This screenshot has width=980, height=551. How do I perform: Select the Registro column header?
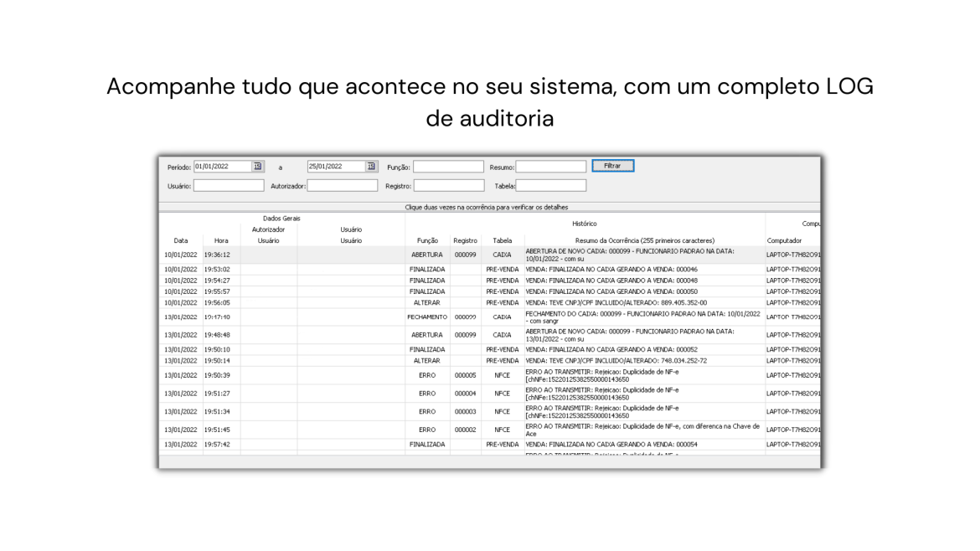(x=465, y=239)
